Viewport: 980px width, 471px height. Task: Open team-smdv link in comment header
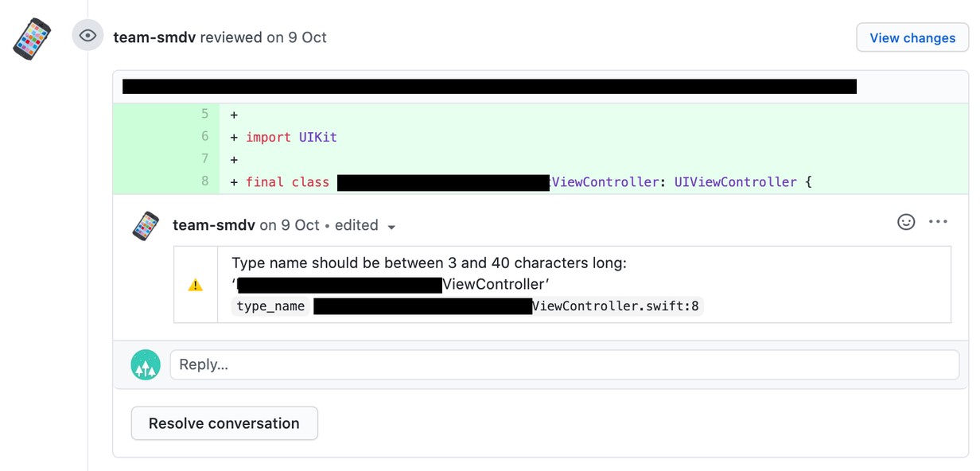214,225
